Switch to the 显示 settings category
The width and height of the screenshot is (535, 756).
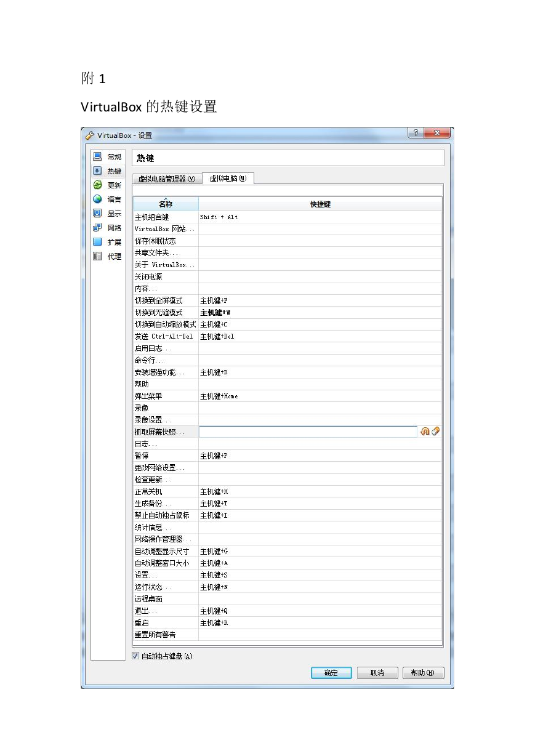pyautogui.click(x=108, y=214)
